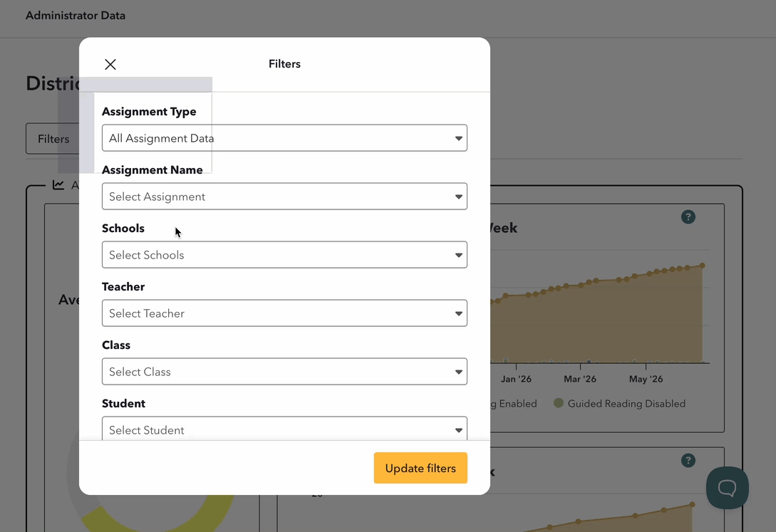Click last data point on lower chart
This screenshot has width=776, height=532.
pyautogui.click(x=692, y=505)
